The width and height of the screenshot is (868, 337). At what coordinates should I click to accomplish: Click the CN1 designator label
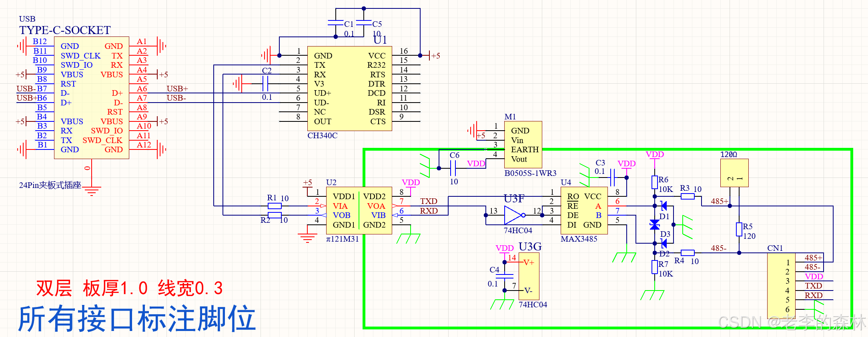[x=775, y=248]
